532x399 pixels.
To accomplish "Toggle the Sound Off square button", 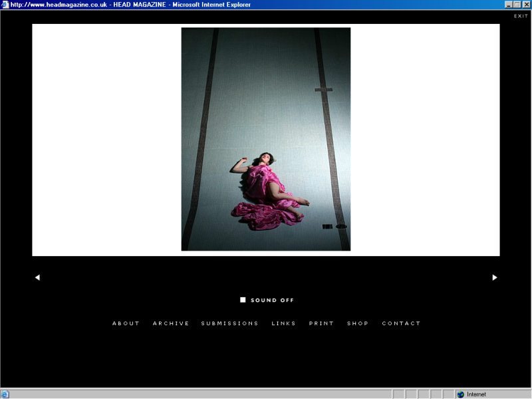I will (243, 300).
